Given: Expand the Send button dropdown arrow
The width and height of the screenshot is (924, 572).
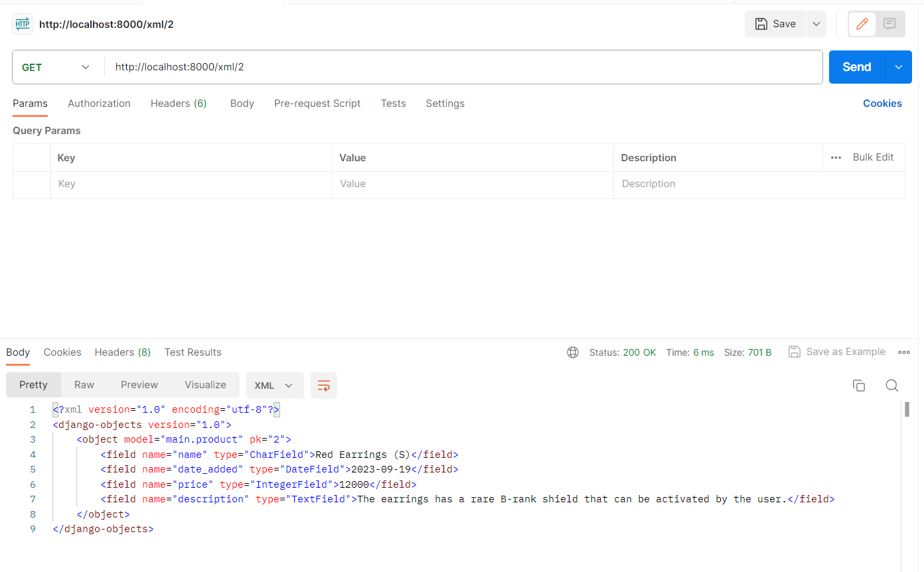Looking at the screenshot, I should pos(898,67).
